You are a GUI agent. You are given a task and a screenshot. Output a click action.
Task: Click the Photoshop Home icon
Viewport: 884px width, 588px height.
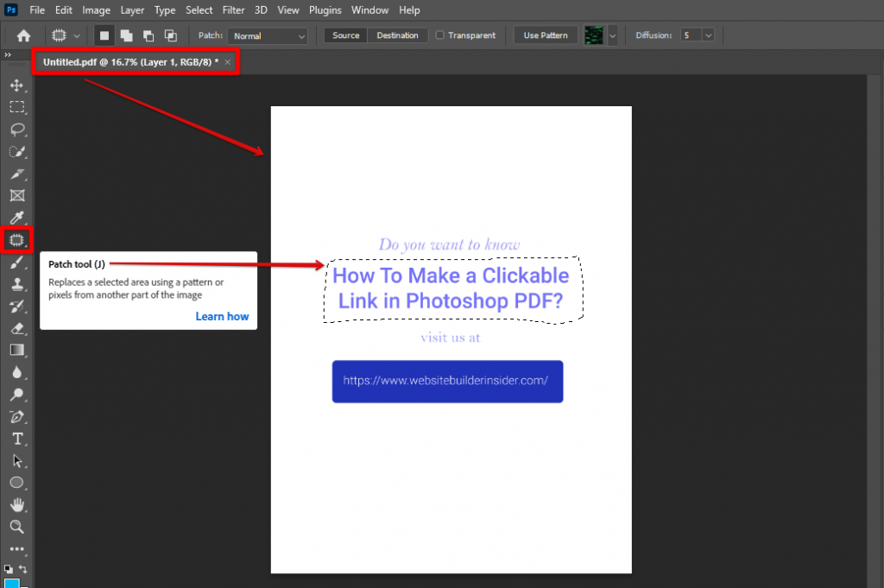tap(22, 35)
